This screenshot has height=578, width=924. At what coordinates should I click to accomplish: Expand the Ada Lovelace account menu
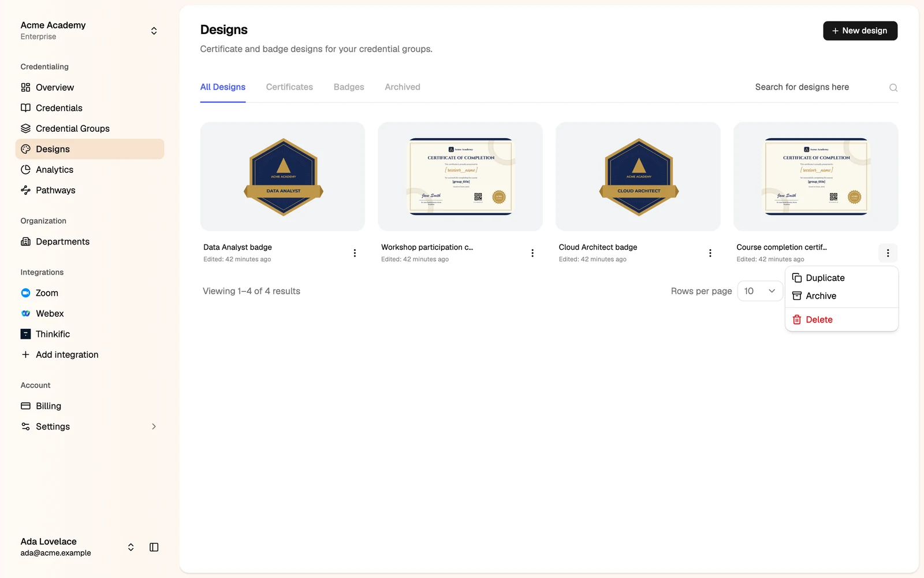coord(131,547)
